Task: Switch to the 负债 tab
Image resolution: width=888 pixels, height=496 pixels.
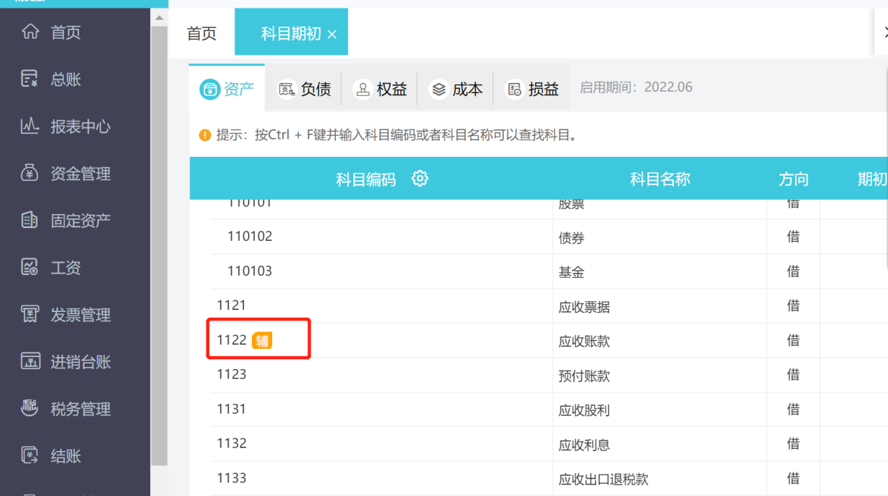Action: click(304, 90)
